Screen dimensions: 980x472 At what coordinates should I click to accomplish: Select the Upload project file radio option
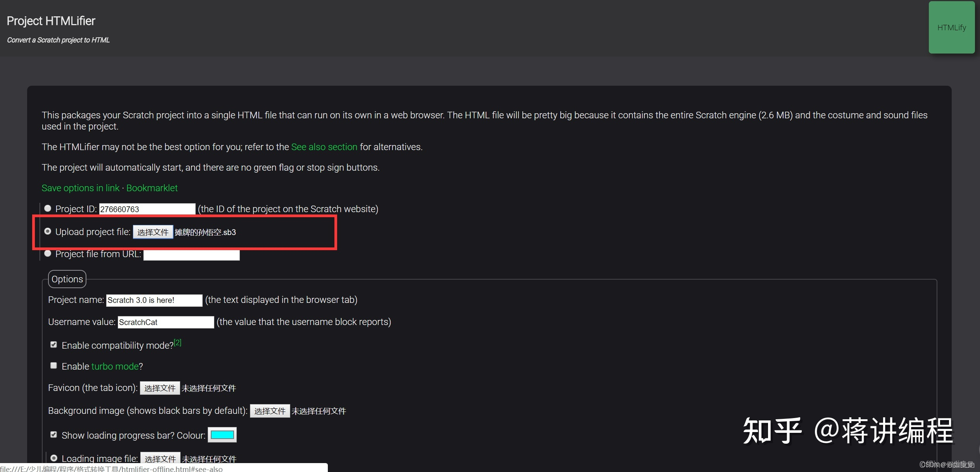click(x=48, y=232)
